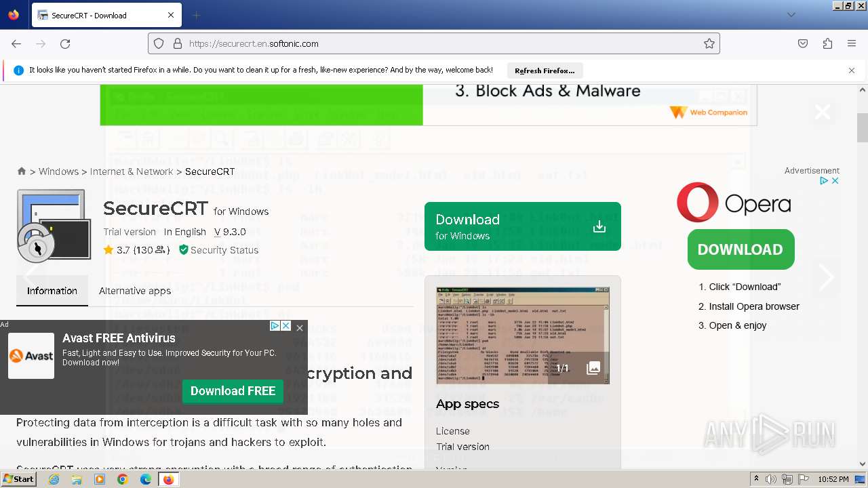Image resolution: width=868 pixels, height=488 pixels.
Task: Click the network tray icon
Action: click(x=787, y=479)
